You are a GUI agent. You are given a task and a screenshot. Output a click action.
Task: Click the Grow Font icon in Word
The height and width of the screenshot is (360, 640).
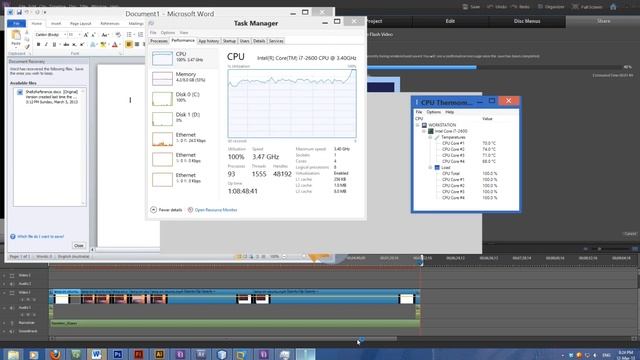[x=86, y=35]
